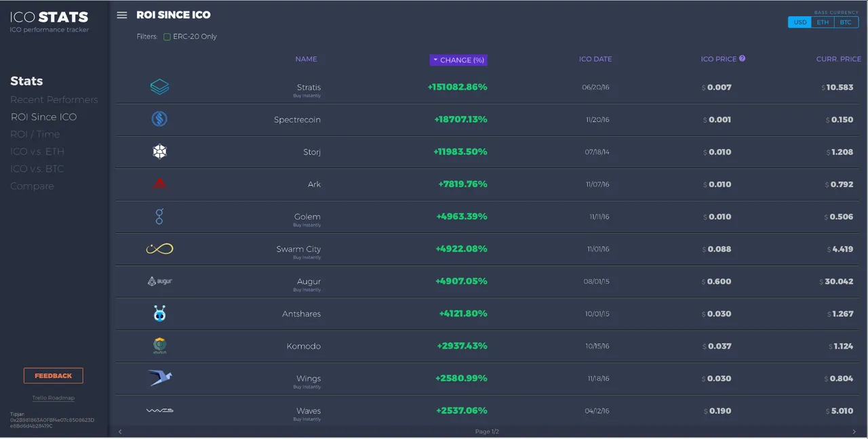Click Buy Instantly under Waves

pos(307,419)
